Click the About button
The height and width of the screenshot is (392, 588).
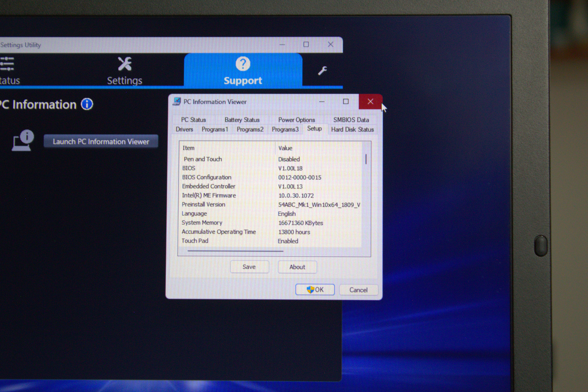tap(297, 267)
